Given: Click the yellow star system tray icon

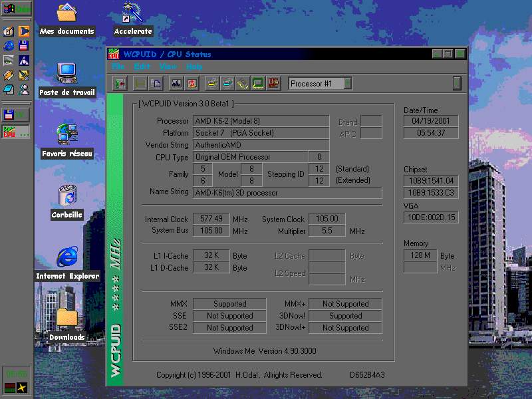Looking at the screenshot, I should click(23, 388).
